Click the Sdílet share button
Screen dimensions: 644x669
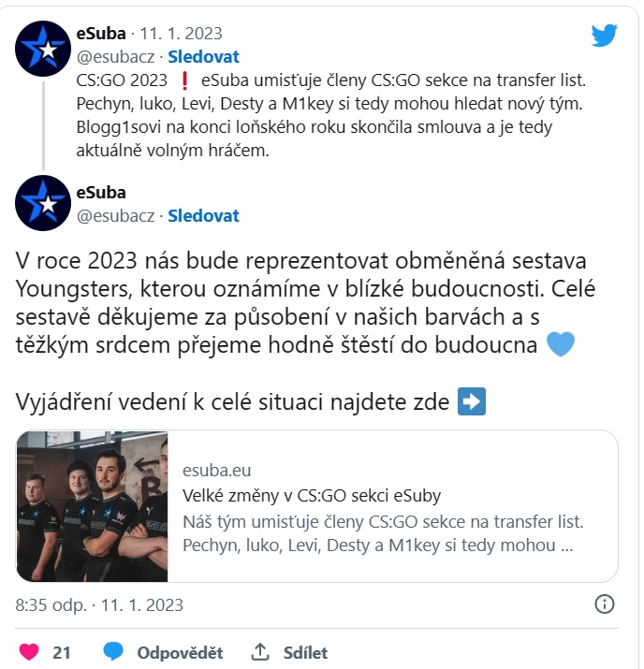(x=305, y=653)
